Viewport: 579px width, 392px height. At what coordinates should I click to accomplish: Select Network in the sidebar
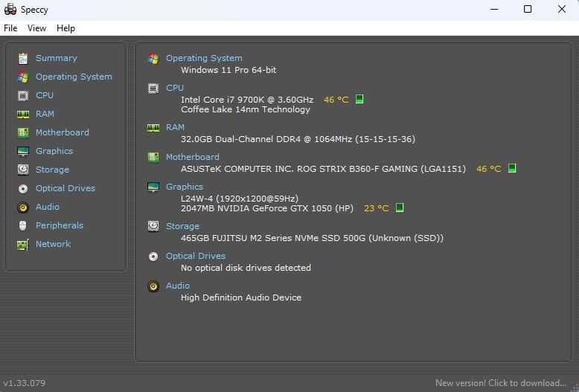pos(53,244)
